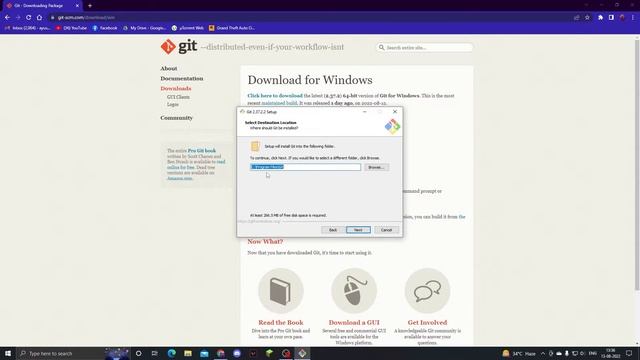Close the Git Downloading Package tab
This screenshot has width=640, height=360.
(x=77, y=6)
